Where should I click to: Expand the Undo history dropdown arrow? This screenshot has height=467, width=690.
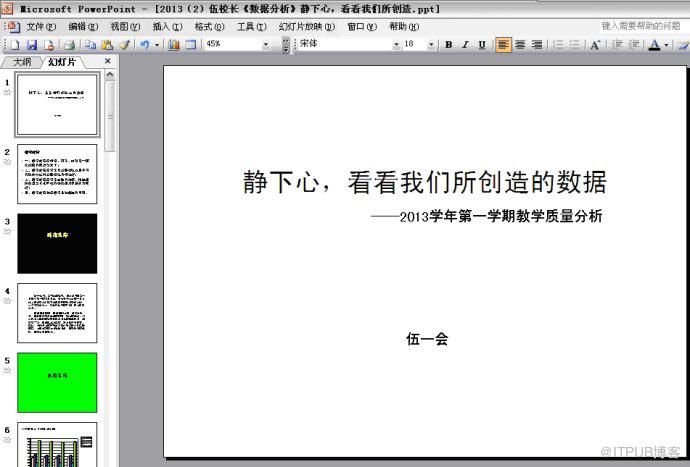click(x=157, y=45)
